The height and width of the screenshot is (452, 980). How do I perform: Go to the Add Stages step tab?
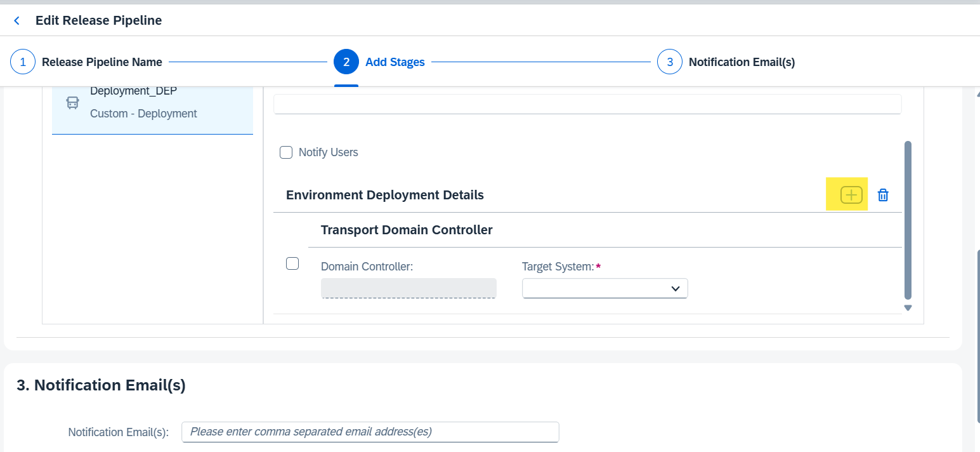[x=395, y=62]
